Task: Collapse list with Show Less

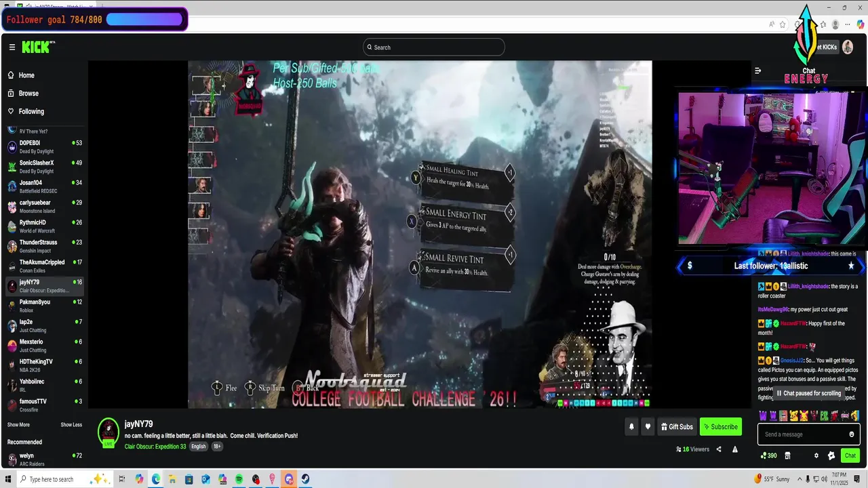Action: coord(71,425)
